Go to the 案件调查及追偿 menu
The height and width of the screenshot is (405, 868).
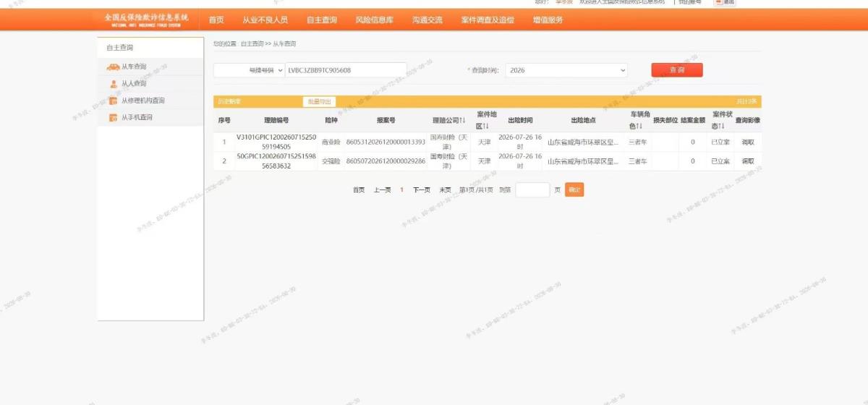click(488, 20)
